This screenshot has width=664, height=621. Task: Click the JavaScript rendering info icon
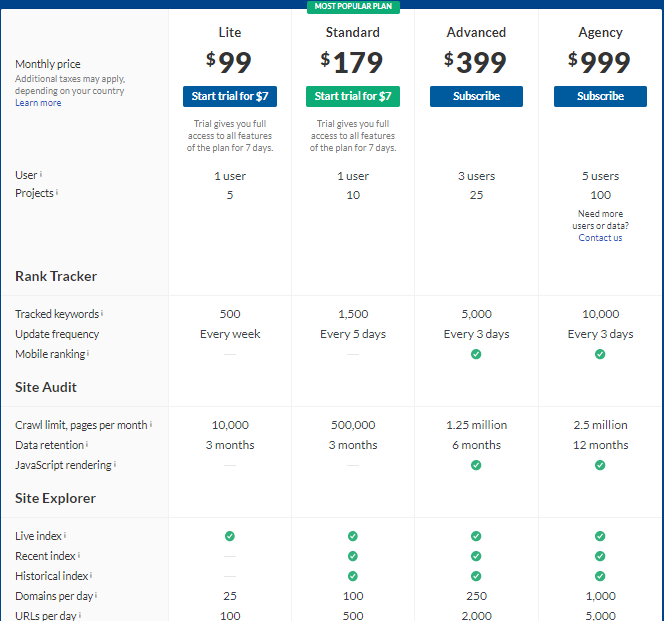coord(115,464)
